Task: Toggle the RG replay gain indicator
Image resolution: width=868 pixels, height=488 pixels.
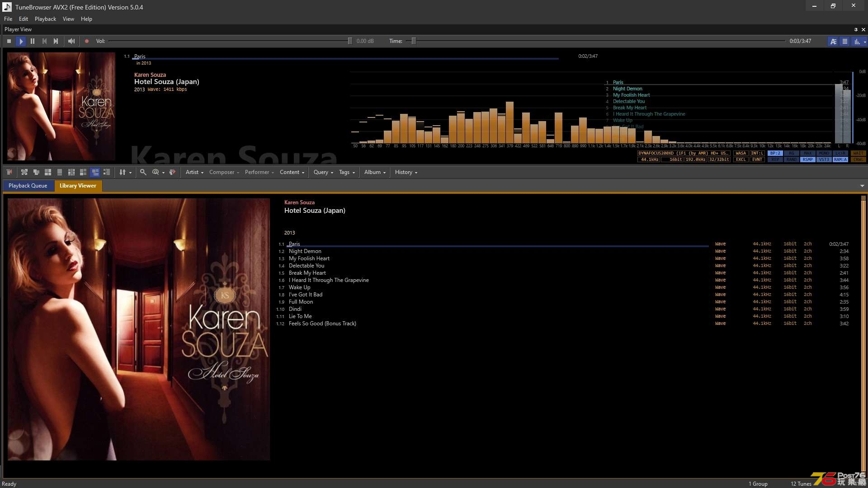Action: [791, 154]
